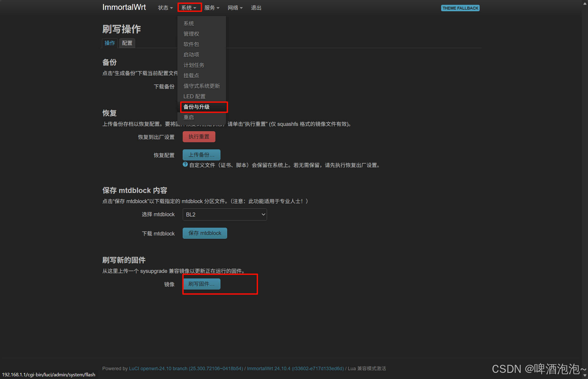Screen dimensions: 588x379
Task: Open the 选择 mtdblock BL2 dropdown
Action: coord(225,215)
